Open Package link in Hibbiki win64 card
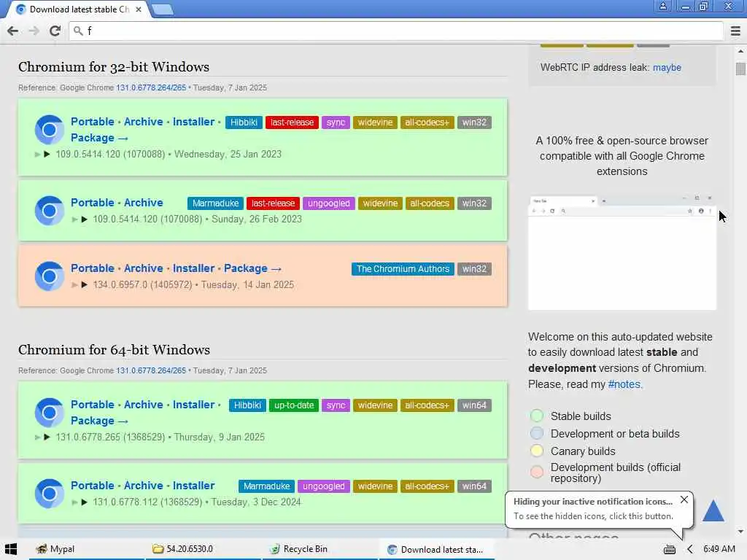This screenshot has height=560, width=747. pyautogui.click(x=99, y=421)
